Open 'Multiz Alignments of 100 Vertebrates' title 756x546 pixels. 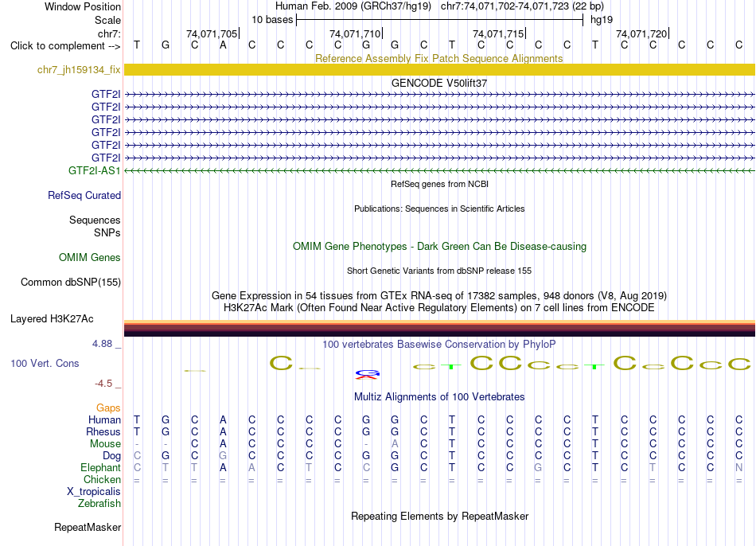click(x=439, y=397)
